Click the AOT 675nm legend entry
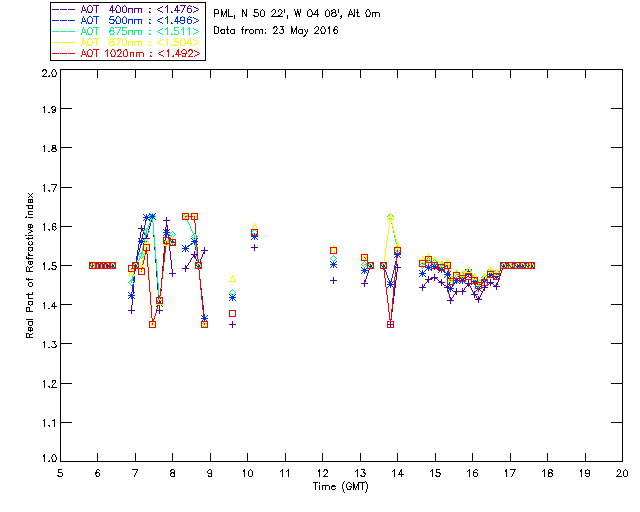Viewport: 640px width, 512px height. click(x=126, y=31)
